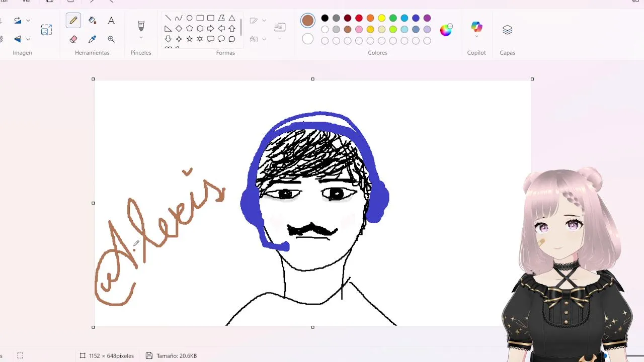Viewport: 644px width, 362px height.
Task: Pick the indigo blue color swatch
Action: [x=416, y=19]
